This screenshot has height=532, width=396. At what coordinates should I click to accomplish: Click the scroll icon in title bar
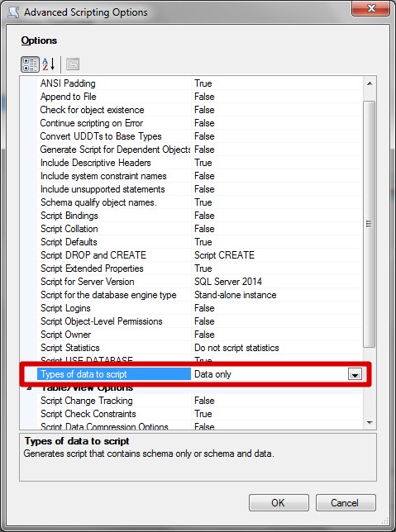pos(13,12)
